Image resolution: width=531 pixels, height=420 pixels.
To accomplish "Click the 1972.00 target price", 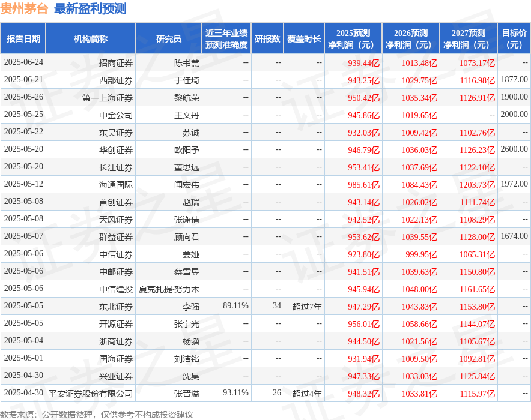I will coord(514,184).
